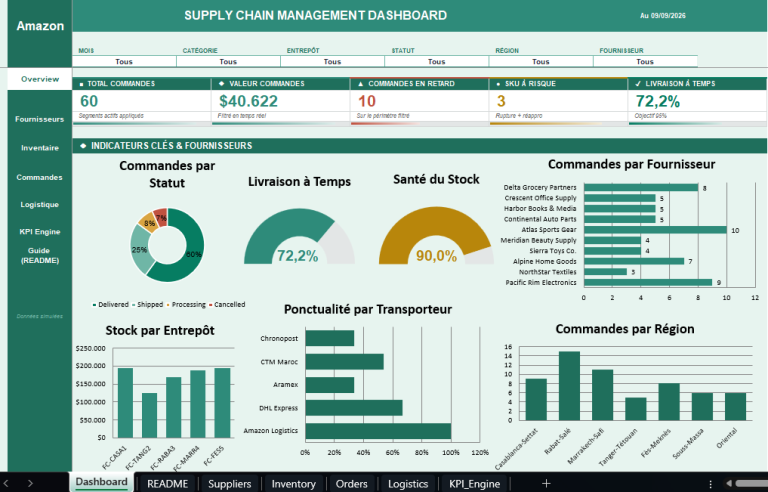Open the Suppliers sheet tab
The image size is (768, 492).
[x=229, y=484]
